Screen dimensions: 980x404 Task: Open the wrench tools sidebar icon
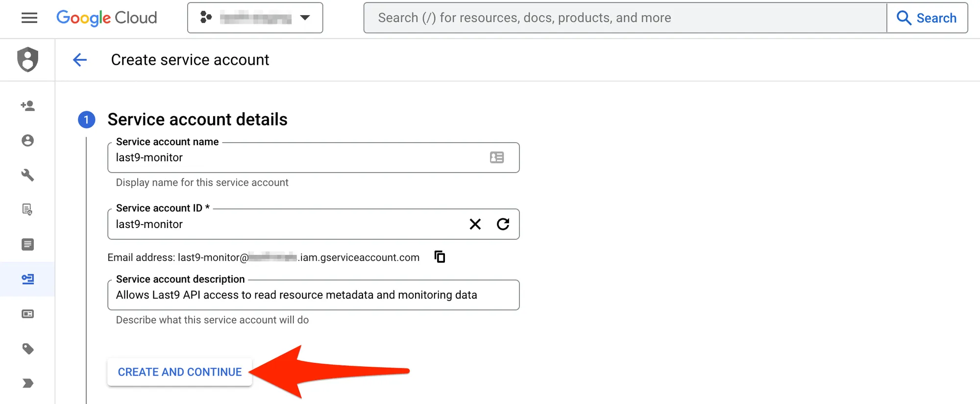click(28, 175)
